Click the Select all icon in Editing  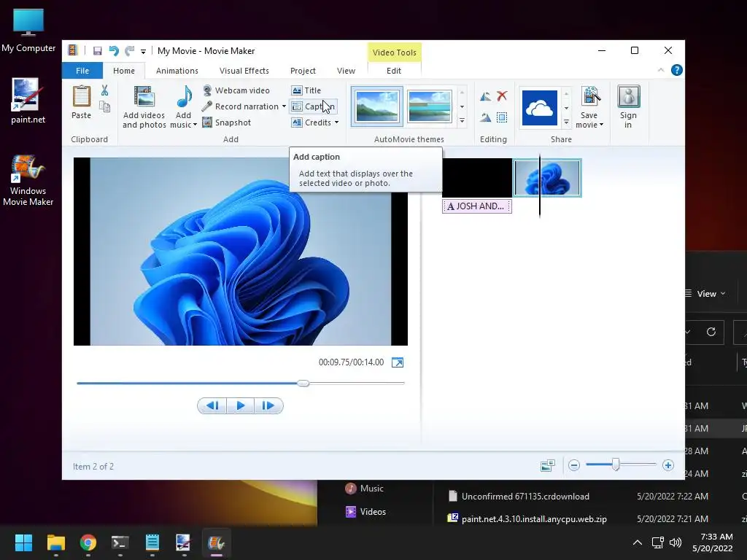[x=502, y=117]
